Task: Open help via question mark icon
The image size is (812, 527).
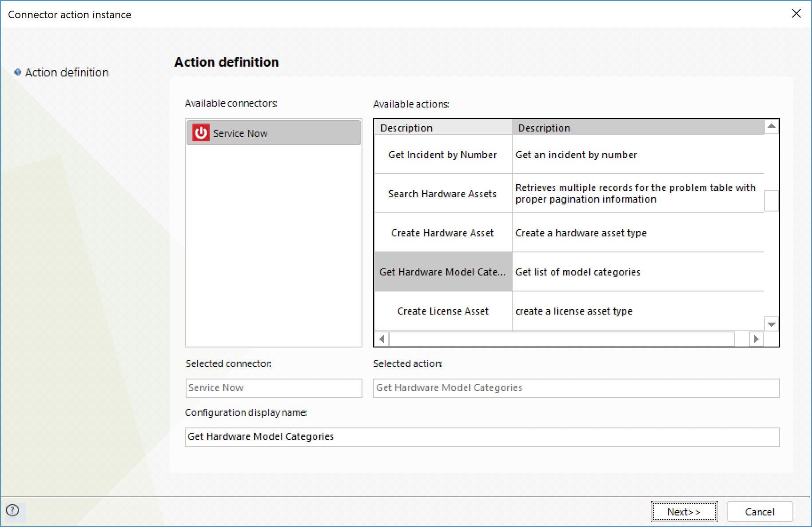Action: pyautogui.click(x=13, y=510)
